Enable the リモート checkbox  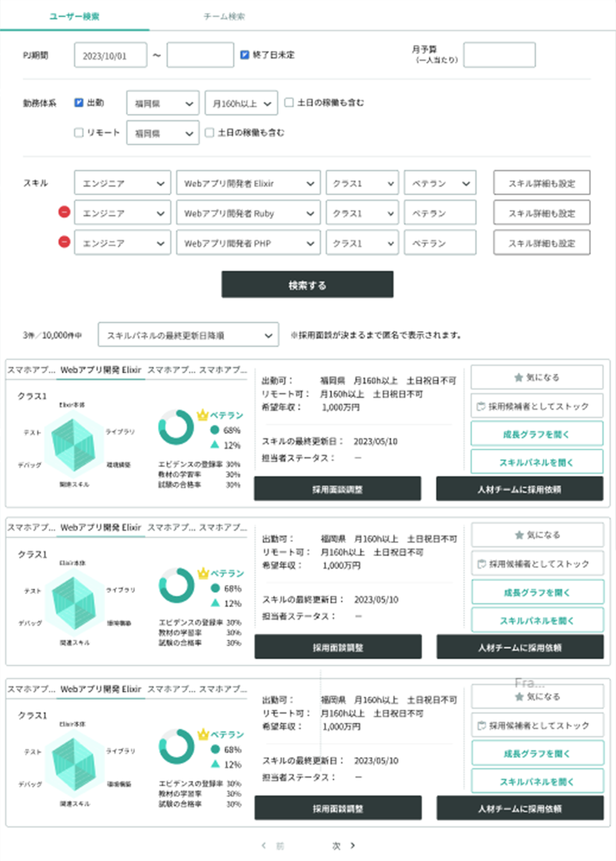79,133
